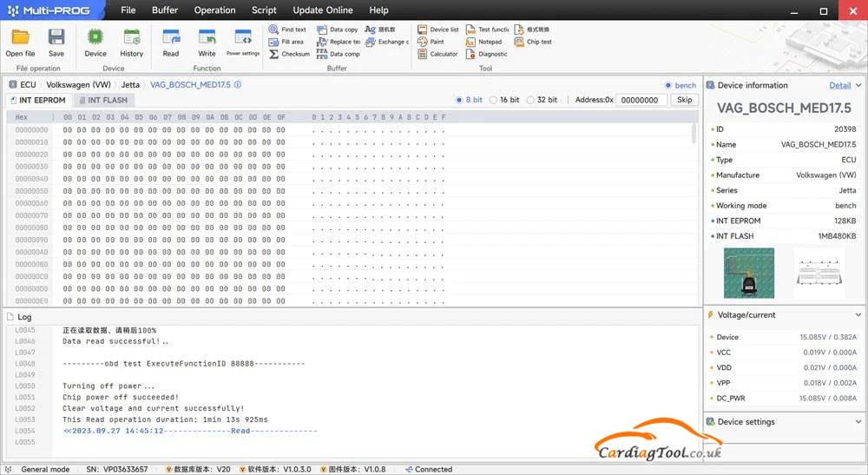
Task: Choose the 32 bit display mode
Action: pos(531,100)
